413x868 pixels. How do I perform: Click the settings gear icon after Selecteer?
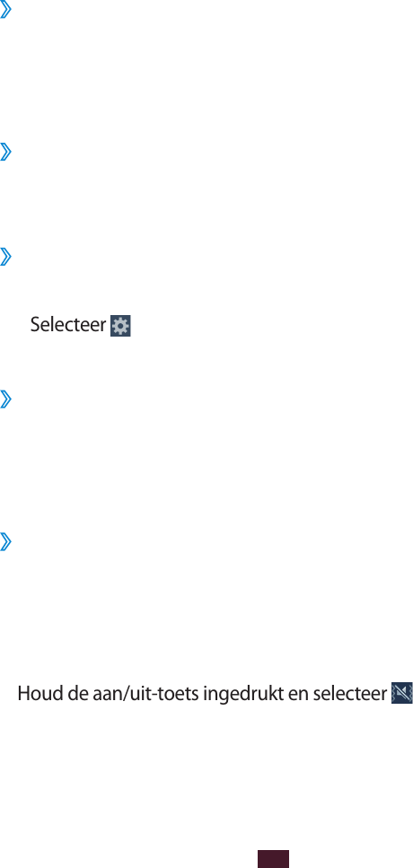pyautogui.click(x=120, y=326)
